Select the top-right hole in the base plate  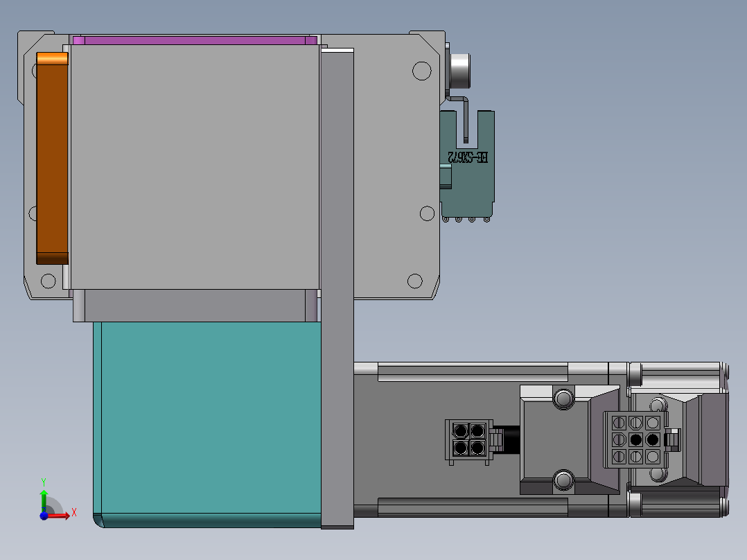421,71
